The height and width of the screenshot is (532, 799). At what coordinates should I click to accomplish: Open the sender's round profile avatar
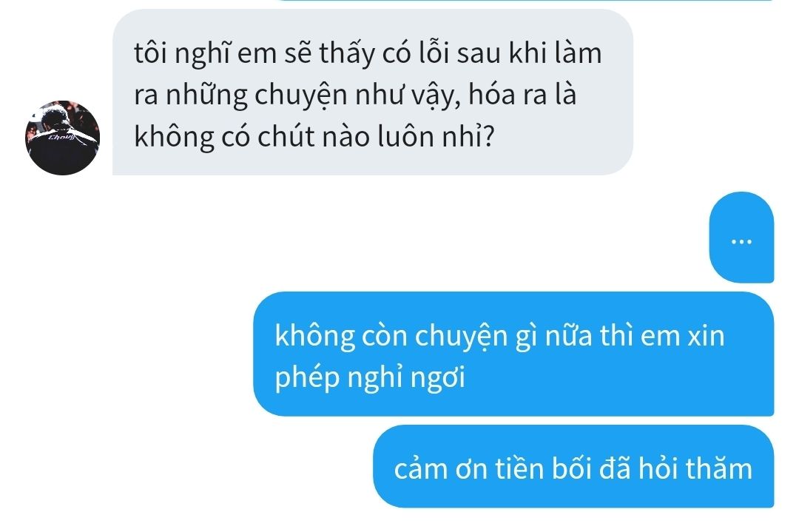62,138
